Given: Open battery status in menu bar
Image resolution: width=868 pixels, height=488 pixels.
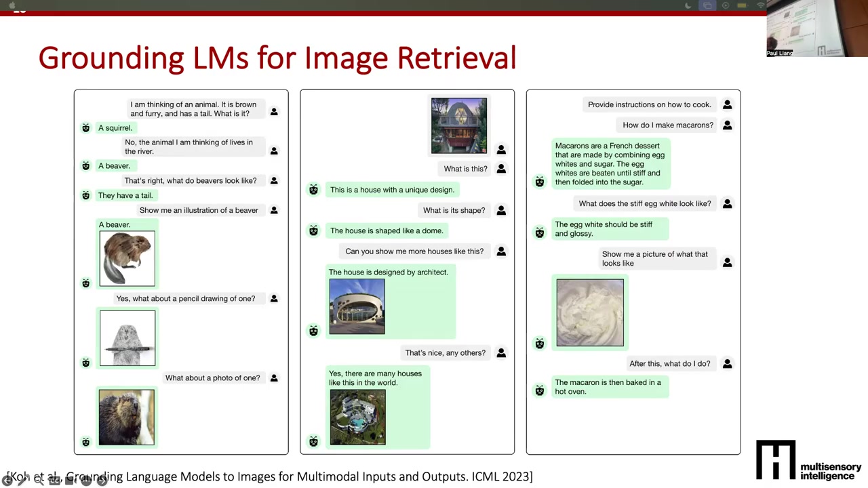Looking at the screenshot, I should pos(743,5).
